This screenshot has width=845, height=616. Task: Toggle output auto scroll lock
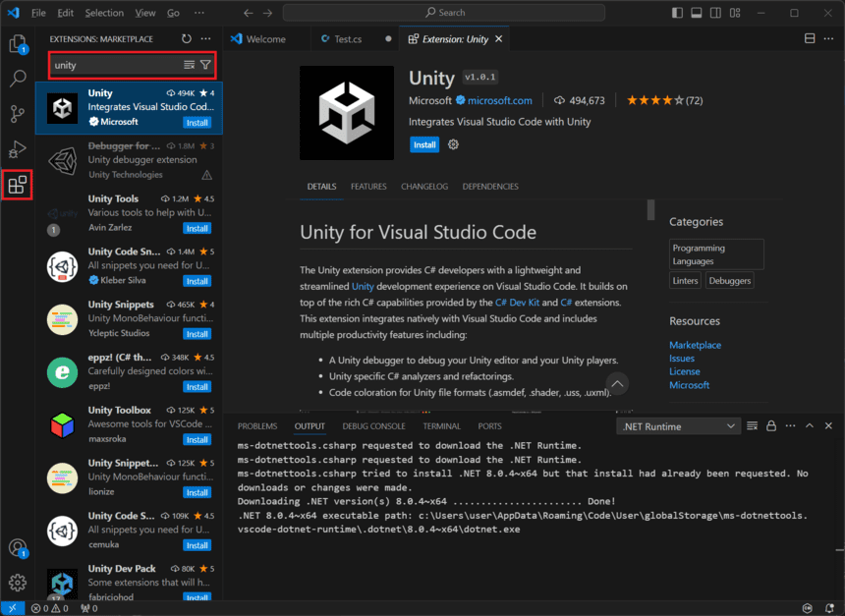coord(771,425)
